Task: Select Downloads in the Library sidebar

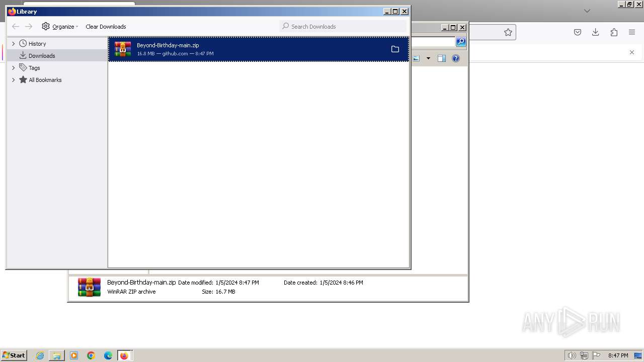Action: point(42,56)
